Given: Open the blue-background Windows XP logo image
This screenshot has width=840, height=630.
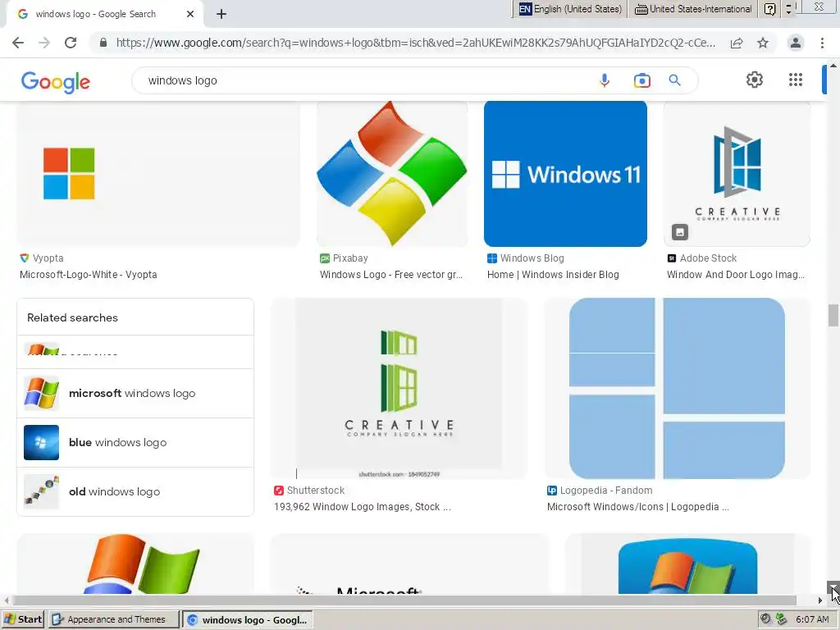Looking at the screenshot, I should coord(687,564).
